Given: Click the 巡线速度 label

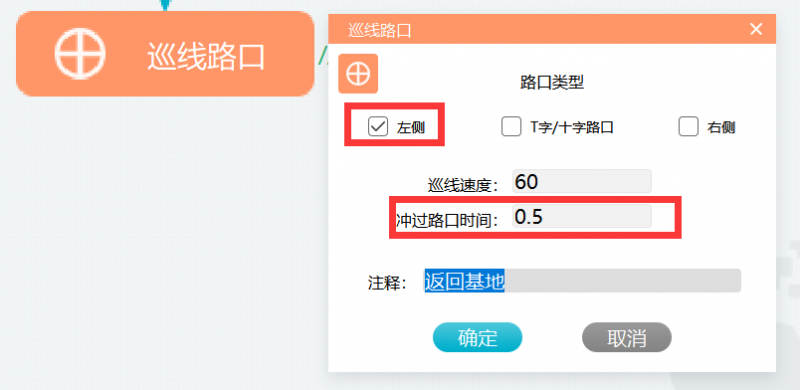Looking at the screenshot, I should coord(463,185).
